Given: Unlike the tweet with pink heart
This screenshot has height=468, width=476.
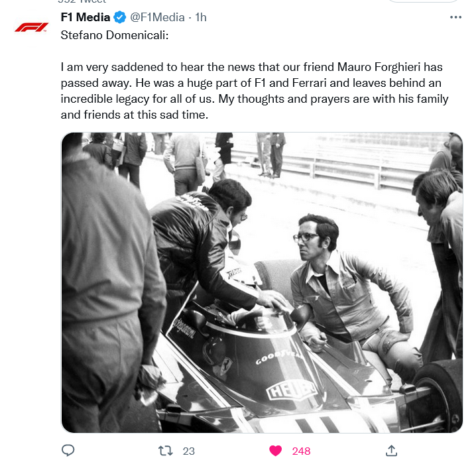Looking at the screenshot, I should (x=275, y=451).
